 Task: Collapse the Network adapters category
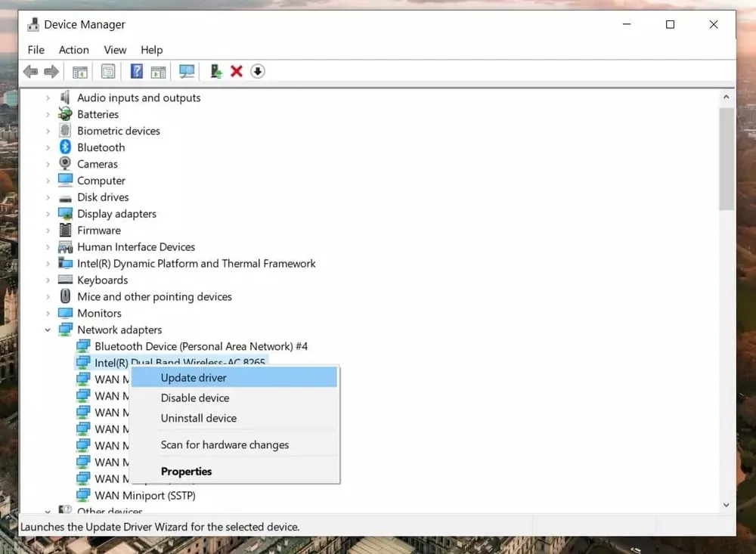tap(48, 330)
